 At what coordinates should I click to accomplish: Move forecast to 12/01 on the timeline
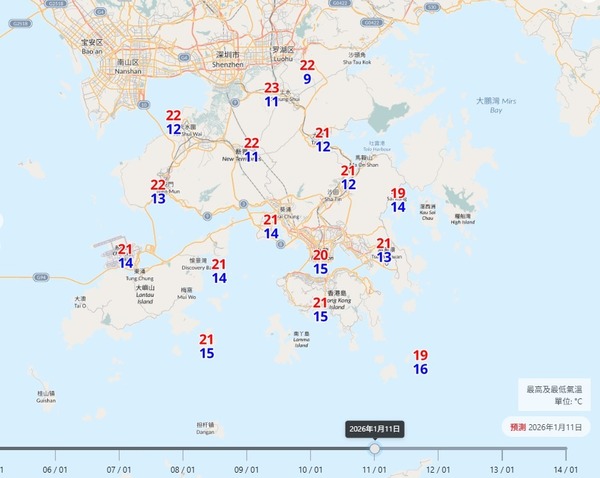point(437,468)
